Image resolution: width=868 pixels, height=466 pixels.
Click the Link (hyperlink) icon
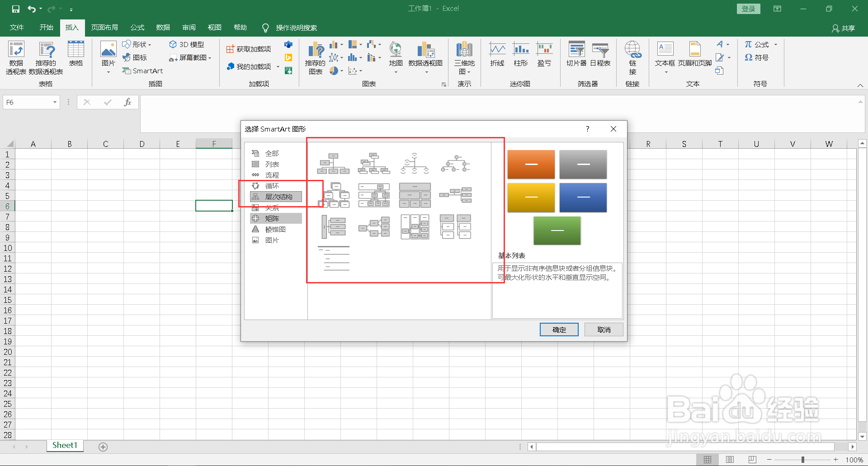tap(632, 58)
